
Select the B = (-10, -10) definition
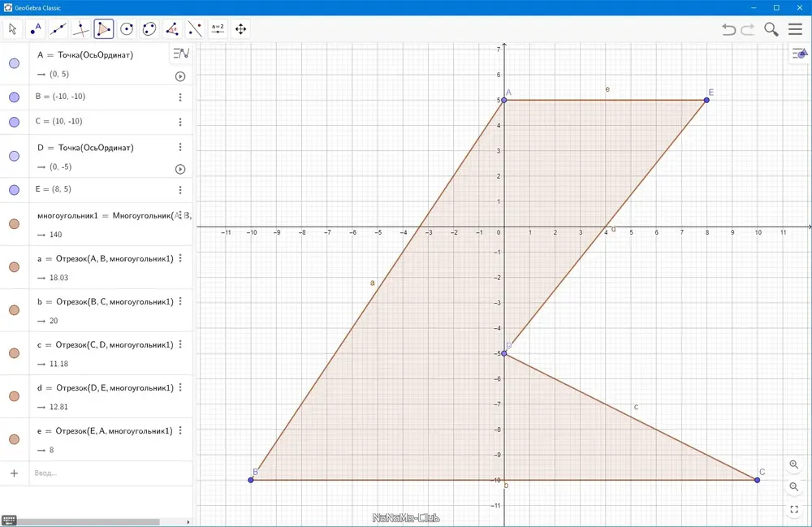(x=61, y=97)
